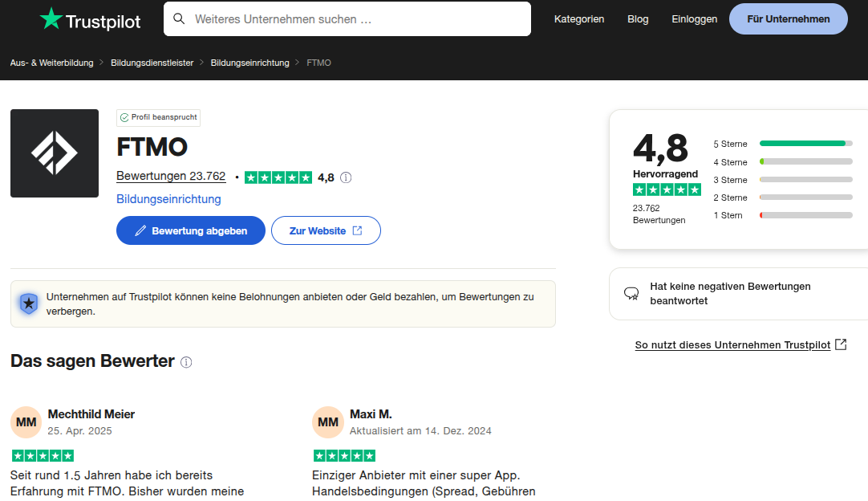Click the info icon beside Das sagen Bewerter
The image size is (868, 501).
coord(187,362)
